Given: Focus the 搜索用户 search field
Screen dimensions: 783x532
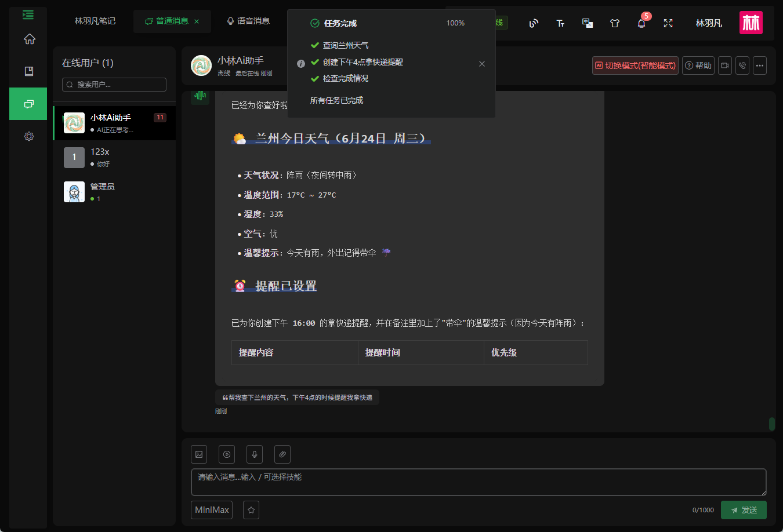Looking at the screenshot, I should [x=114, y=85].
